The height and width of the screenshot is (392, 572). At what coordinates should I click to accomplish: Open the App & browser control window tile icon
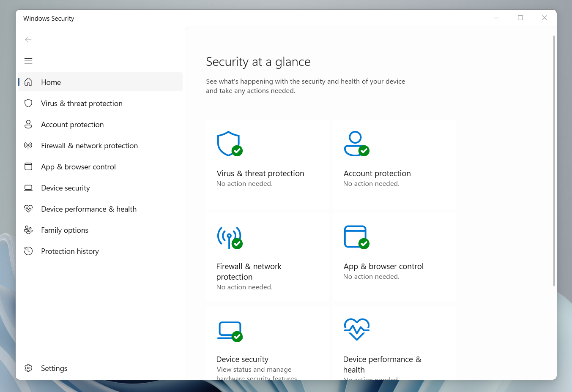(x=356, y=237)
